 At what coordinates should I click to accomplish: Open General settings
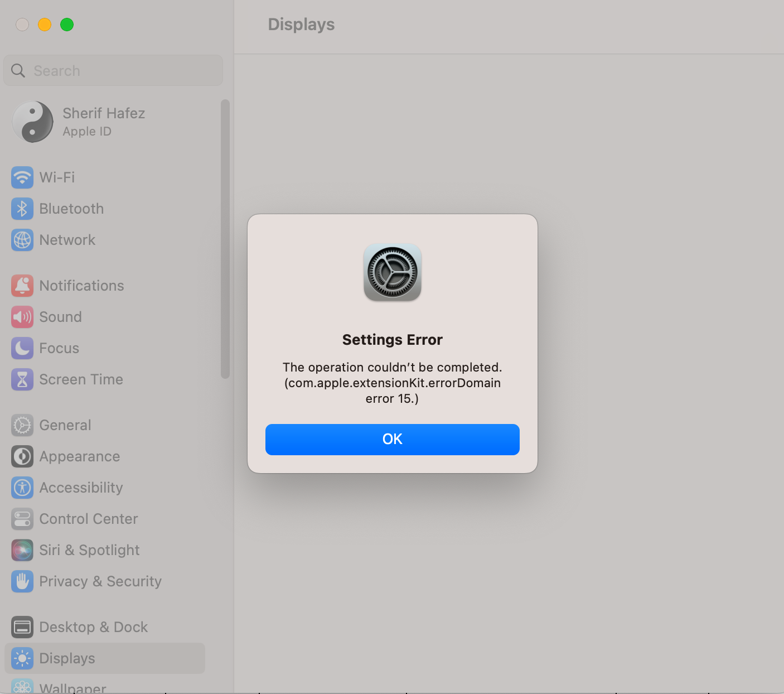[x=105, y=425]
